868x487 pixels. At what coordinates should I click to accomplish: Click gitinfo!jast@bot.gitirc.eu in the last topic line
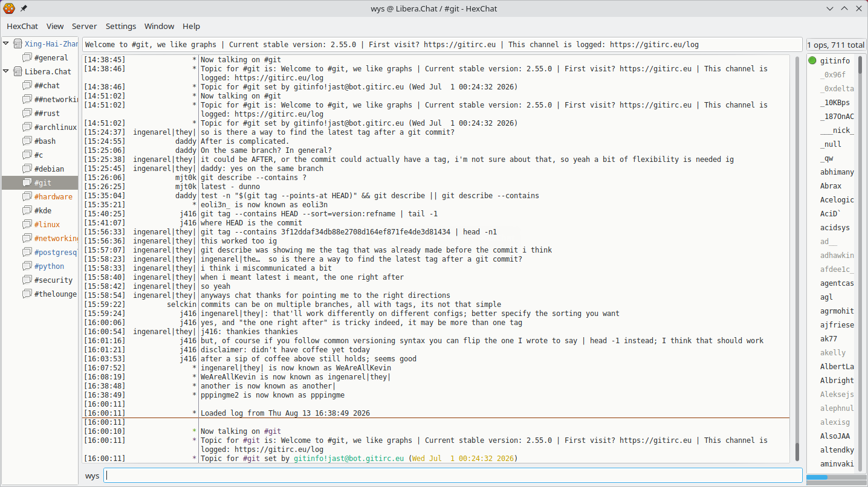point(349,459)
